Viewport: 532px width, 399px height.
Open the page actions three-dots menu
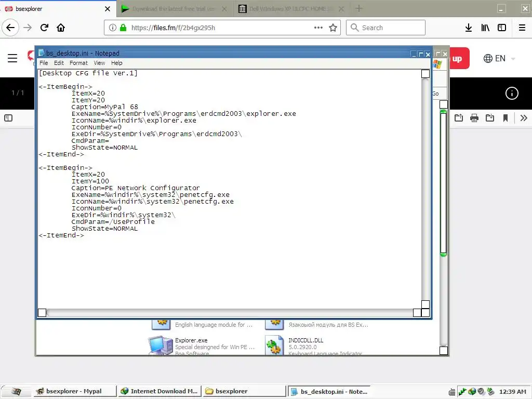tap(318, 28)
